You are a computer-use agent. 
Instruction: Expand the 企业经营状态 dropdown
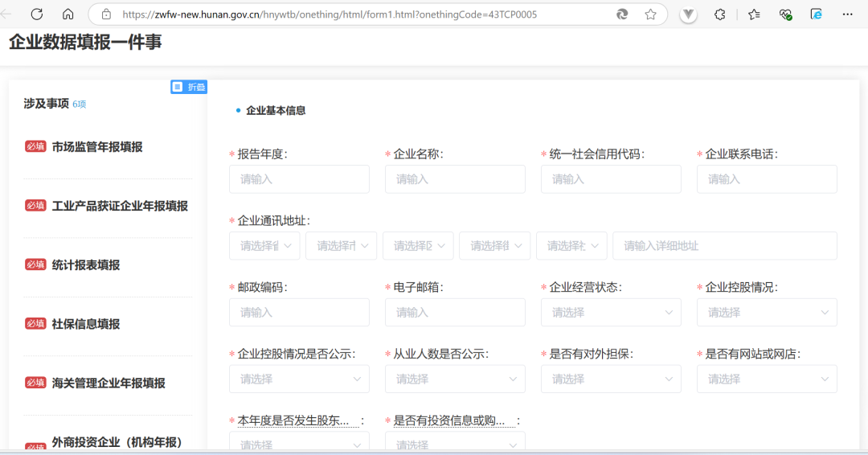611,313
